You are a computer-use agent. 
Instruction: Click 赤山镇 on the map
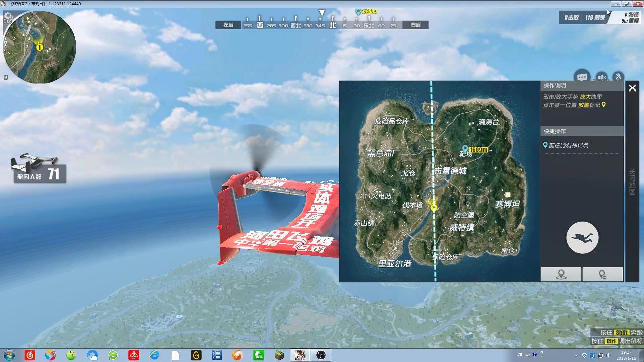click(x=364, y=223)
